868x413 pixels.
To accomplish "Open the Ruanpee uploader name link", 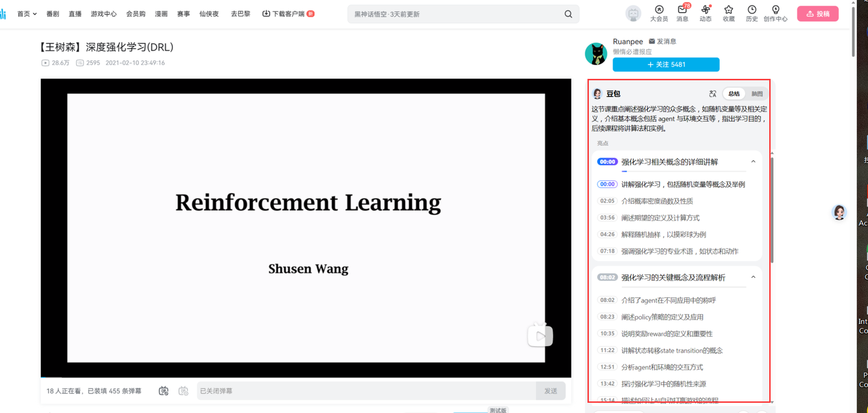I will (628, 42).
